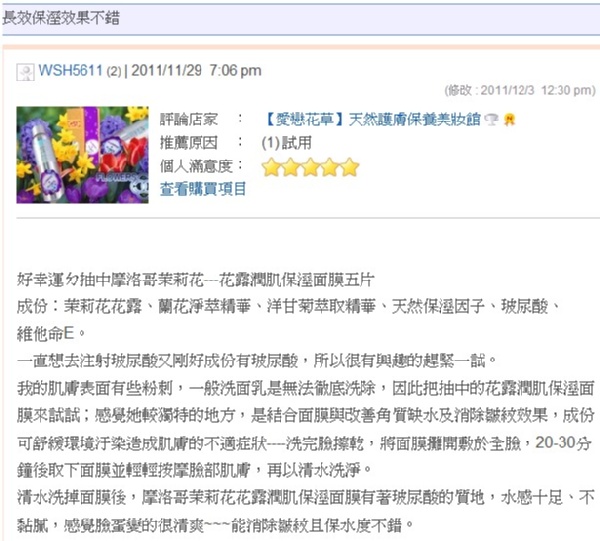Image resolution: width=600 pixels, height=541 pixels.
Task: Click the line starting 好幸運ㄉ抽中摩洛哥茉莉花
Action: click(x=196, y=280)
